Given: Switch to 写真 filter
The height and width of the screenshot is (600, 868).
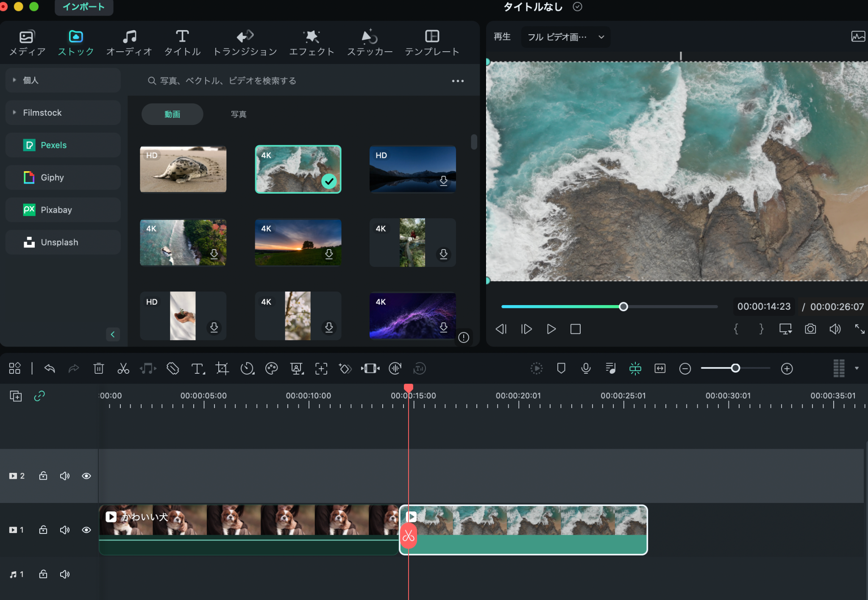Looking at the screenshot, I should pos(239,114).
